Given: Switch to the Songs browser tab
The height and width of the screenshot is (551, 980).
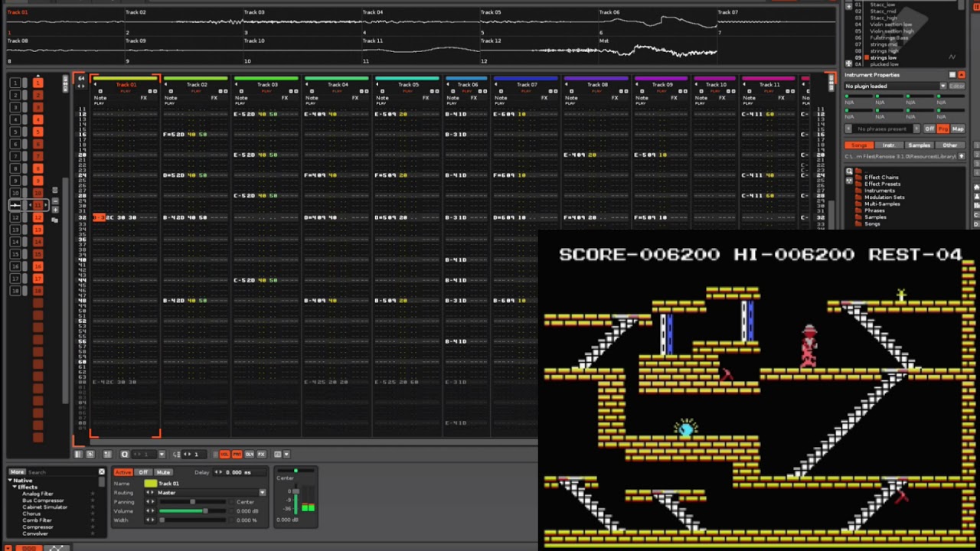Looking at the screenshot, I should [859, 145].
